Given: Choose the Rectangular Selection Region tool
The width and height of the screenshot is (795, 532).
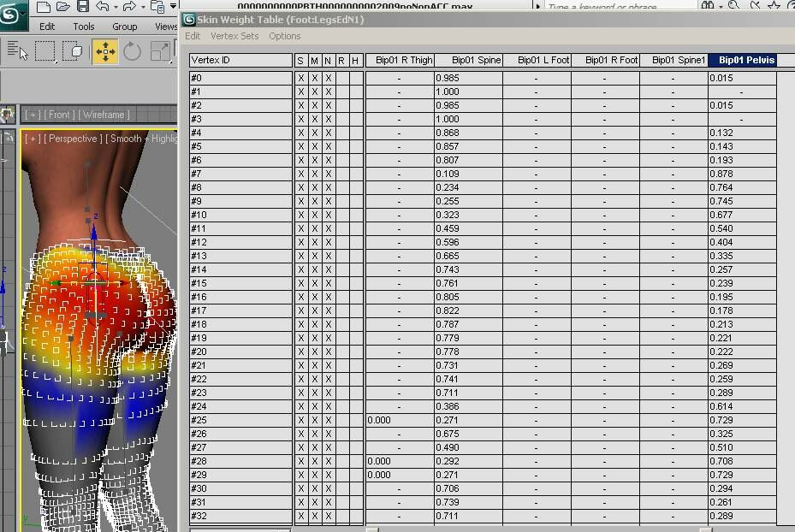Looking at the screenshot, I should (x=44, y=50).
